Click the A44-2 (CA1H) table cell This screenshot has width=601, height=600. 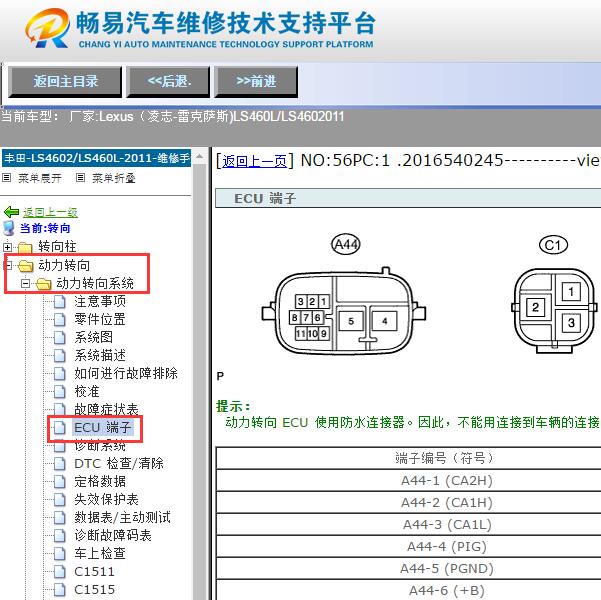pyautogui.click(x=409, y=502)
